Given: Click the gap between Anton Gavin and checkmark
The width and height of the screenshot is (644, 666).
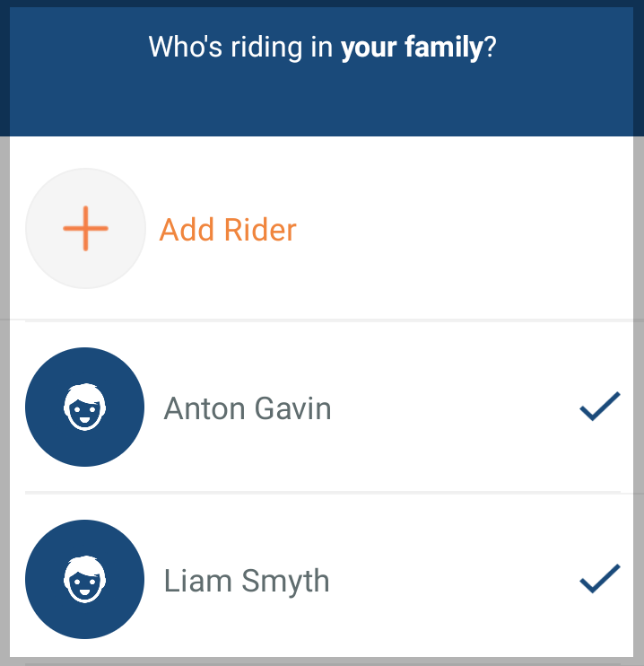Looking at the screenshot, I should click(x=457, y=409).
